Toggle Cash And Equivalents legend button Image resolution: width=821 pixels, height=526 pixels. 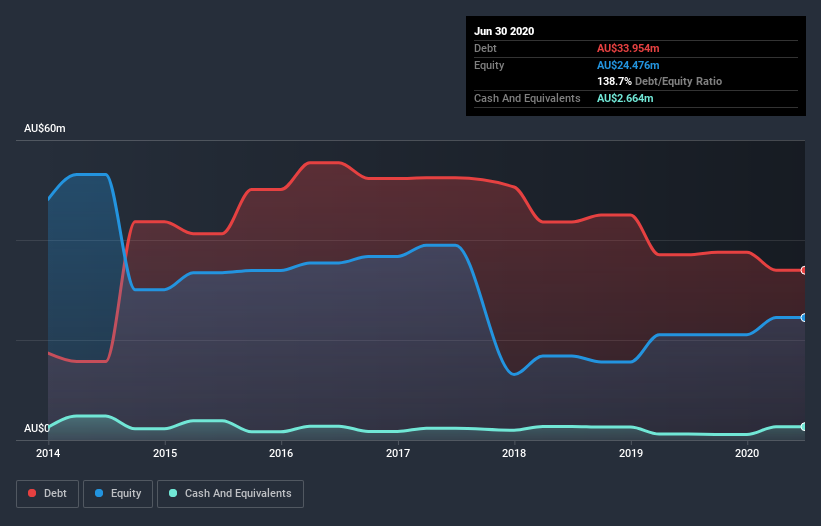[x=230, y=494]
